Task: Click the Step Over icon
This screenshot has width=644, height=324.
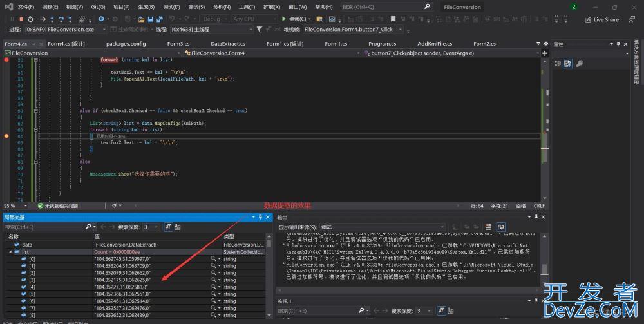Action: 61,19
